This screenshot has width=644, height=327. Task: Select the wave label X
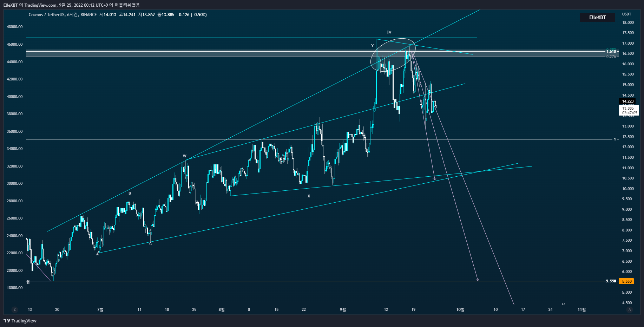(x=309, y=196)
